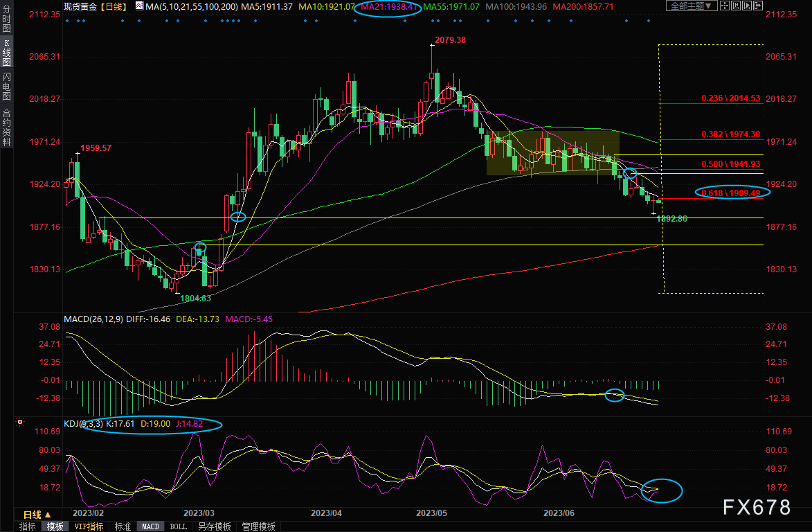
Task: Click the MACD(26,12,9) indicator label
Action: coord(93,319)
